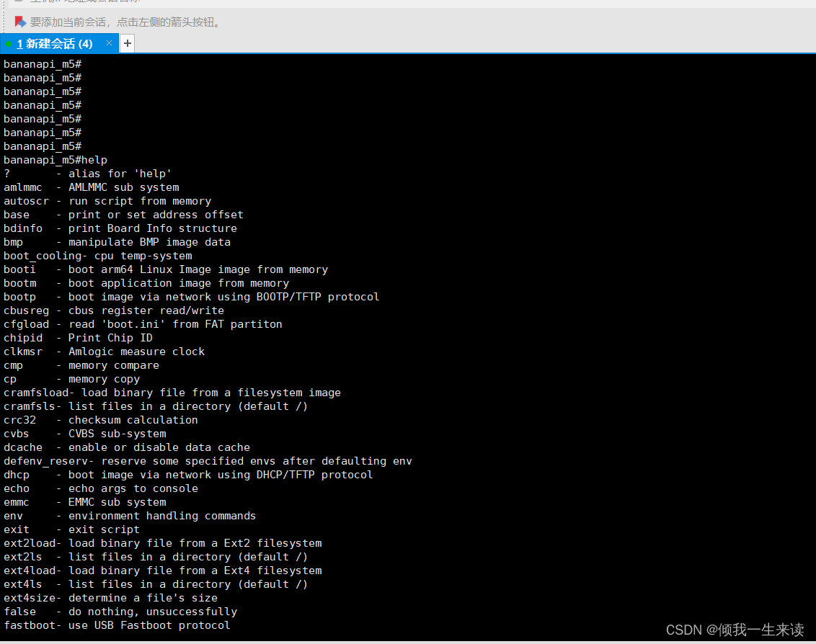Click the topmost 'bananapi_m5#' prompt line
The image size is (816, 644).
[x=41, y=63]
